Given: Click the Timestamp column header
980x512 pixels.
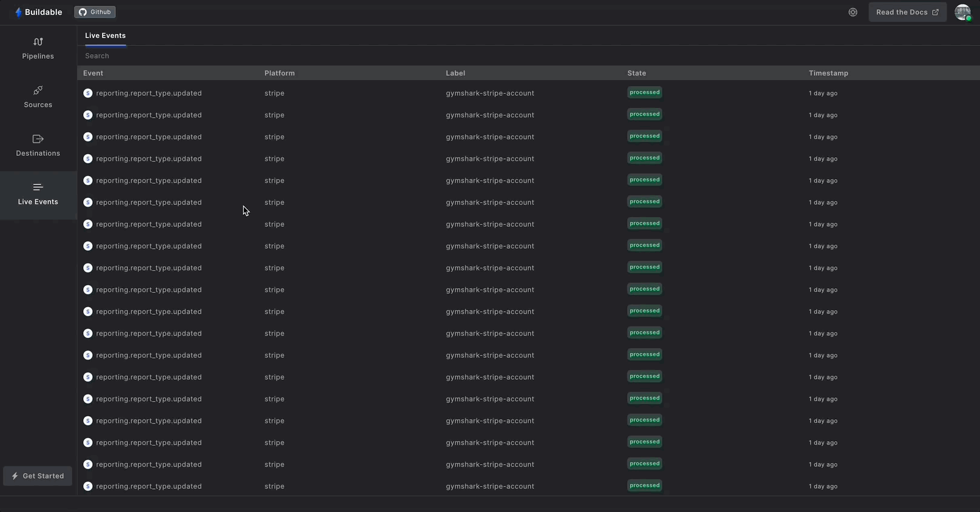Looking at the screenshot, I should coord(828,73).
